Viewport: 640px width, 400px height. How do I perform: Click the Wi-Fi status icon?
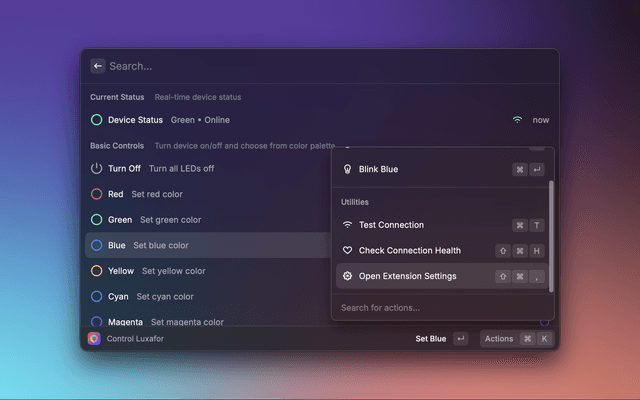[x=517, y=120]
